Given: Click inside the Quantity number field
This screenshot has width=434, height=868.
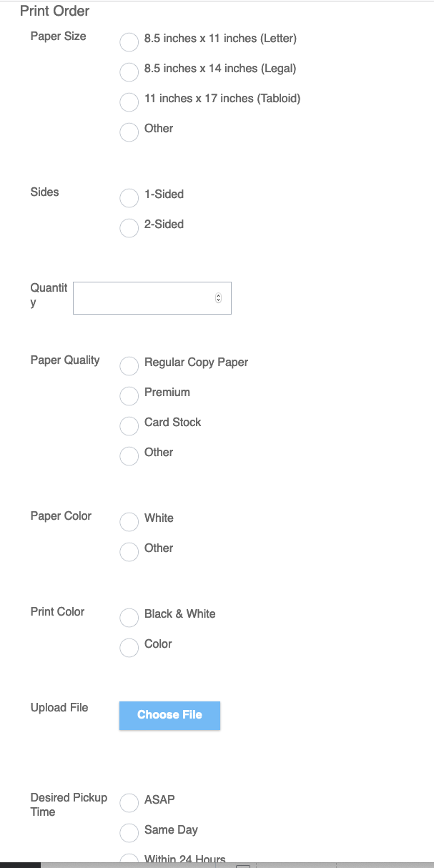Looking at the screenshot, I should 152,298.
